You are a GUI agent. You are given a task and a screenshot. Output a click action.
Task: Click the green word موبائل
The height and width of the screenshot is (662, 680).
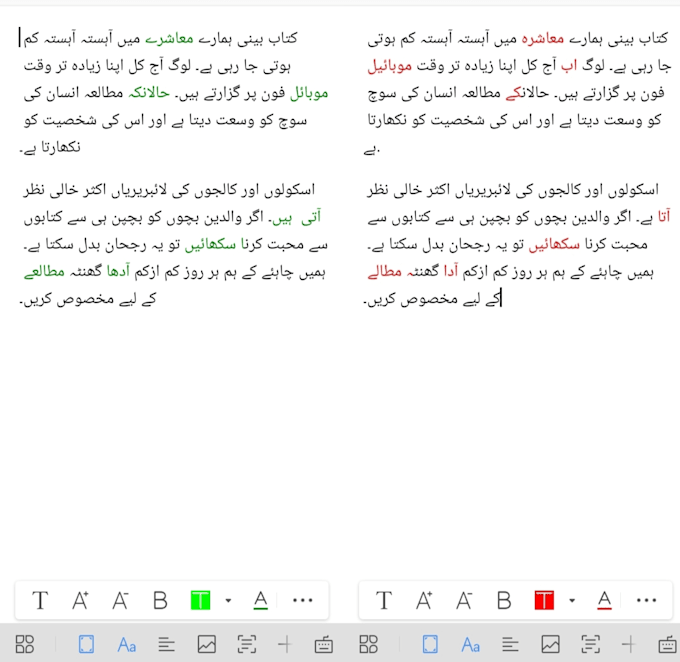(309, 93)
